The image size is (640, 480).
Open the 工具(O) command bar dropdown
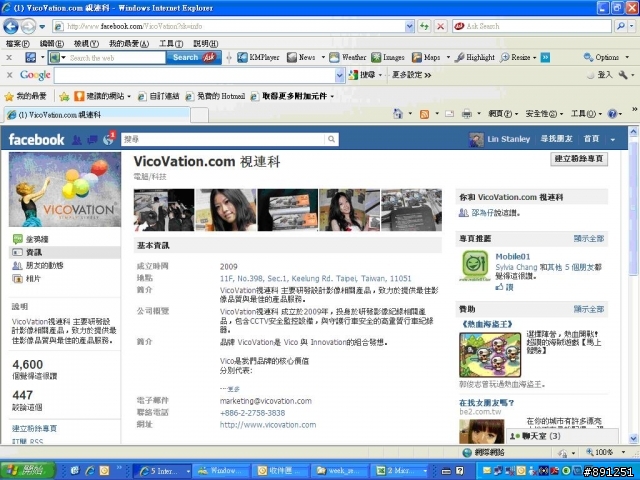click(586, 114)
